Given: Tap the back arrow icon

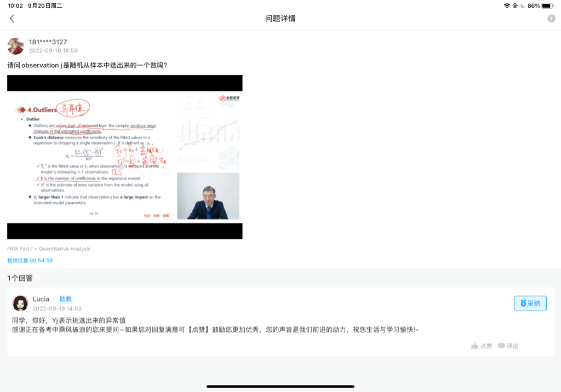Looking at the screenshot, I should 12,19.
